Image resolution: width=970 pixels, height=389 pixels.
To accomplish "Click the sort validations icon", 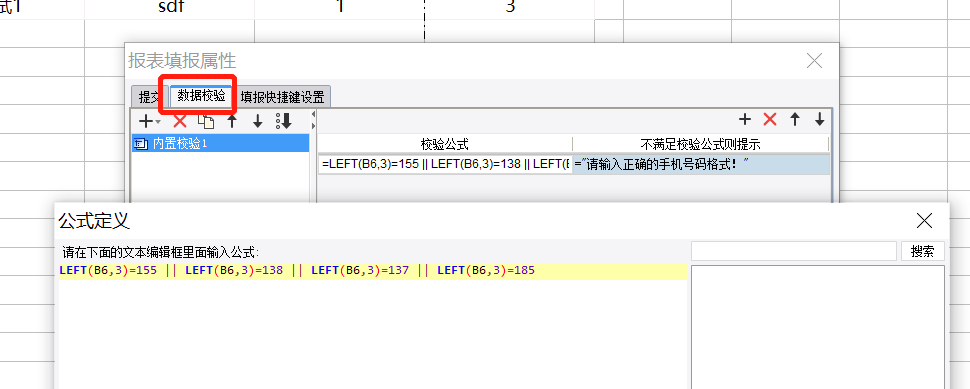I will 284,121.
